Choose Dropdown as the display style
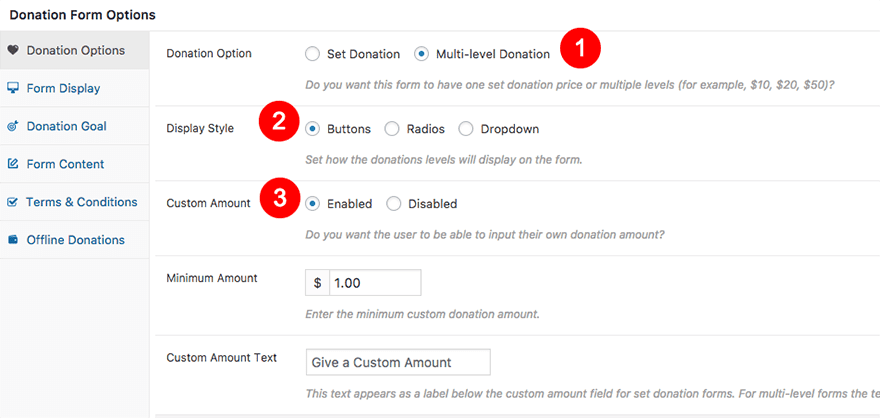The height and width of the screenshot is (418, 880). coord(466,129)
